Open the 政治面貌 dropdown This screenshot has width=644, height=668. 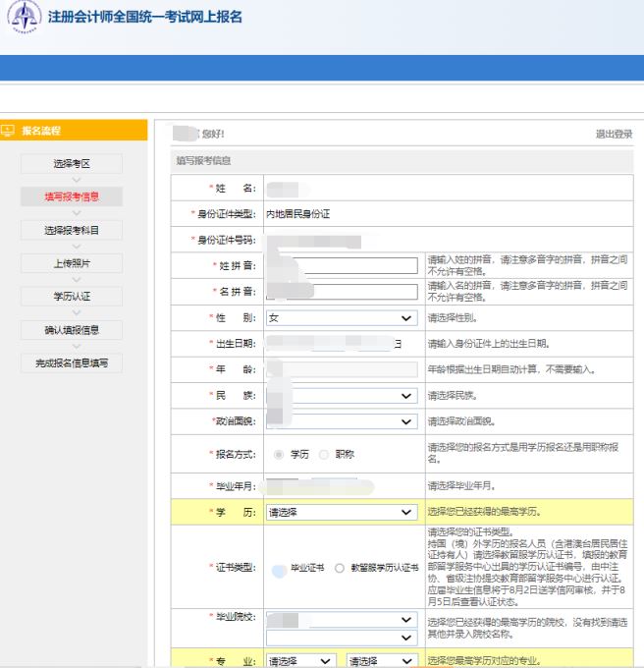(341, 421)
